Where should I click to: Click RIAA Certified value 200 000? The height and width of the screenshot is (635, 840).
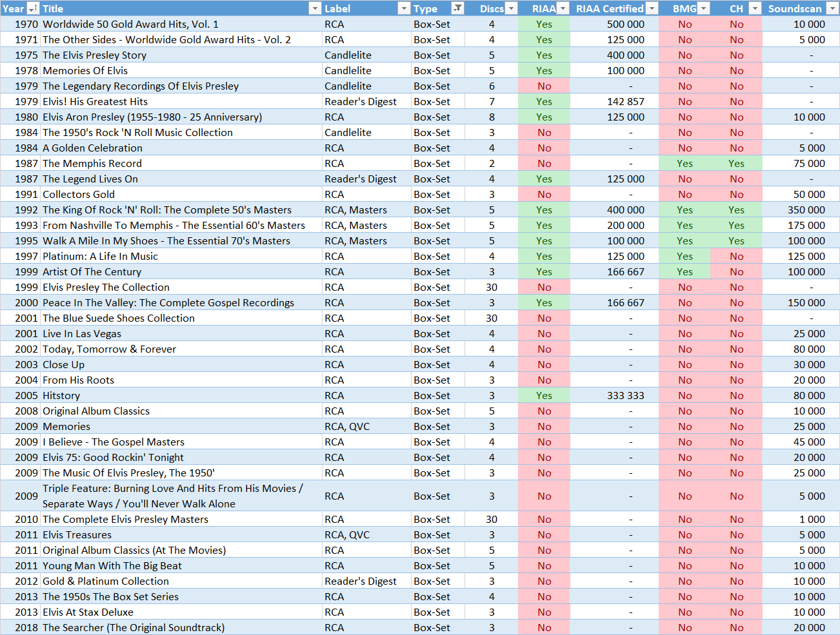point(614,225)
